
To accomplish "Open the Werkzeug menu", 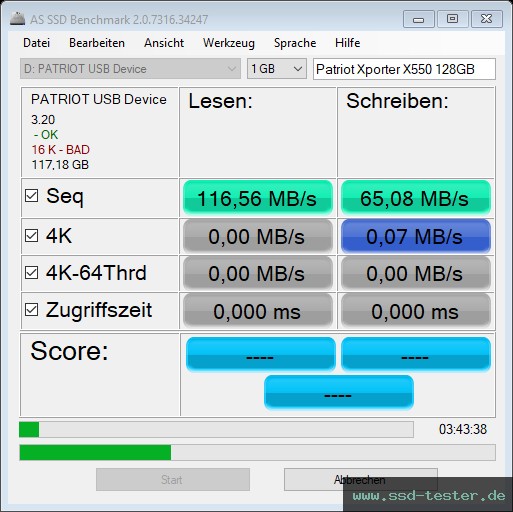I will point(229,43).
